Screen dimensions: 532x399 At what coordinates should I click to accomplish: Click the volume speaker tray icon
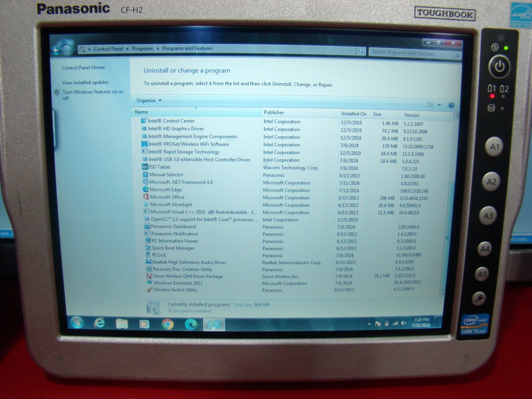403,323
